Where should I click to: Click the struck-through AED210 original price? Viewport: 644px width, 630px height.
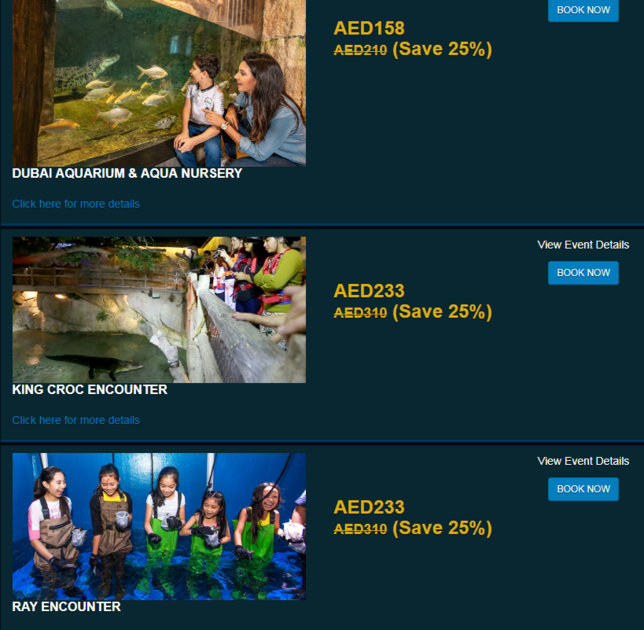click(360, 50)
